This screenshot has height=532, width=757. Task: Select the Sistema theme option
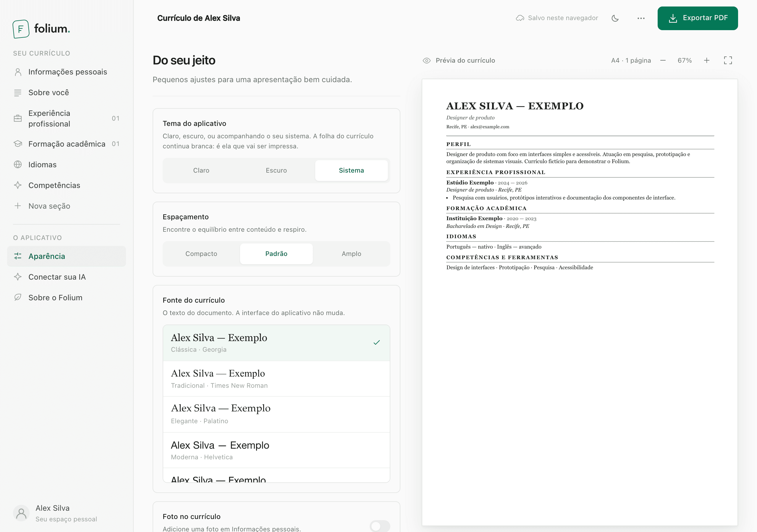pos(352,171)
